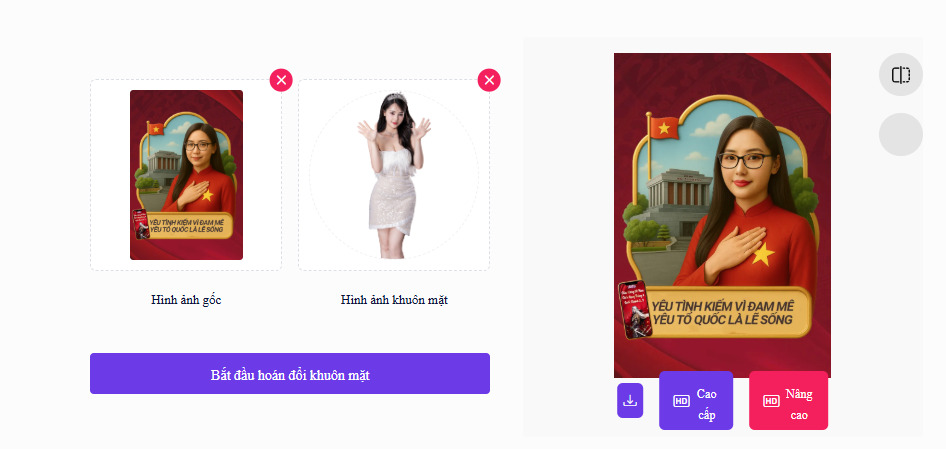Click the Nâng cao text label
The height and width of the screenshot is (449, 946).
point(799,404)
